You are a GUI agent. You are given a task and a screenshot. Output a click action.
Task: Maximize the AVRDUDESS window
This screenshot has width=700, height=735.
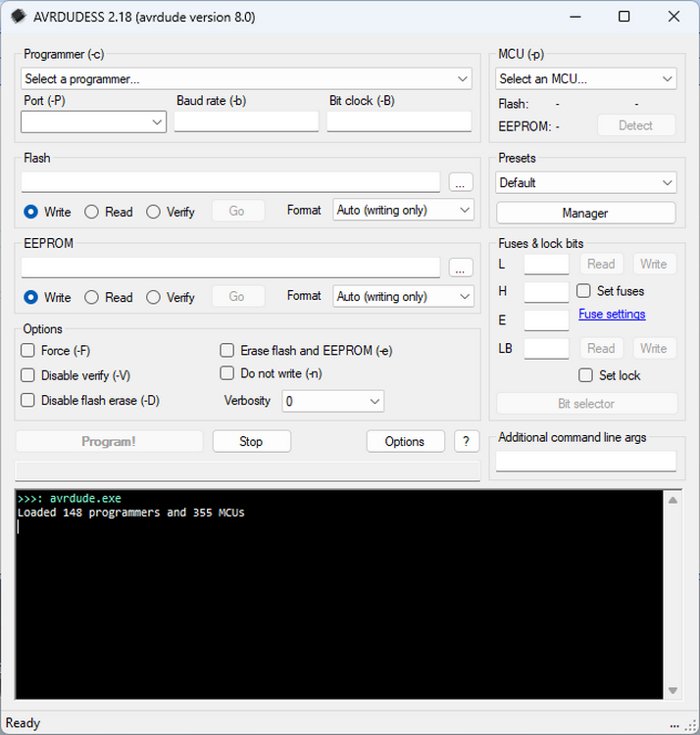pos(625,17)
